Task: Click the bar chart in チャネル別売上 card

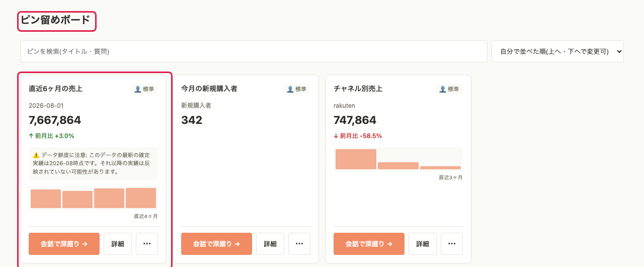Action: [x=398, y=159]
